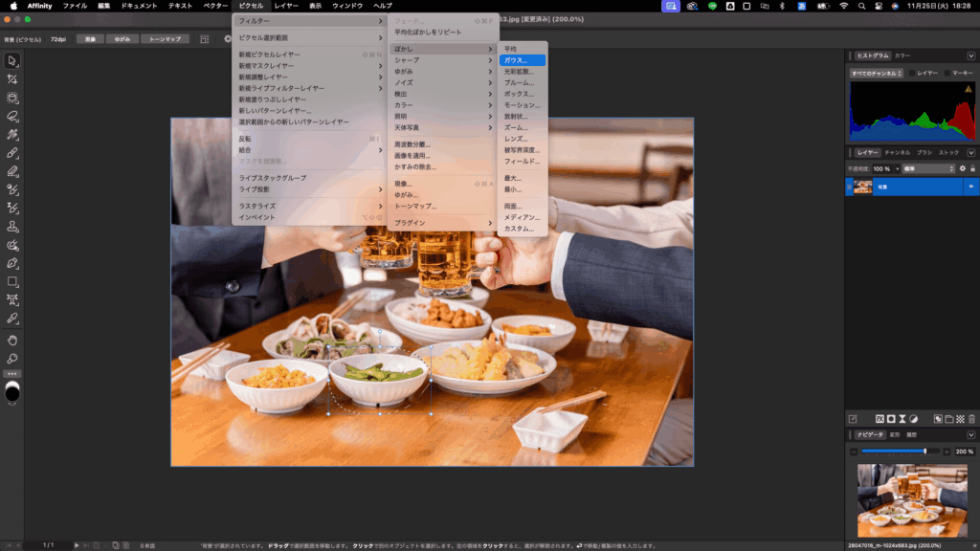Open the レイヤー menu in menu bar
The image size is (980, 551).
(286, 6)
